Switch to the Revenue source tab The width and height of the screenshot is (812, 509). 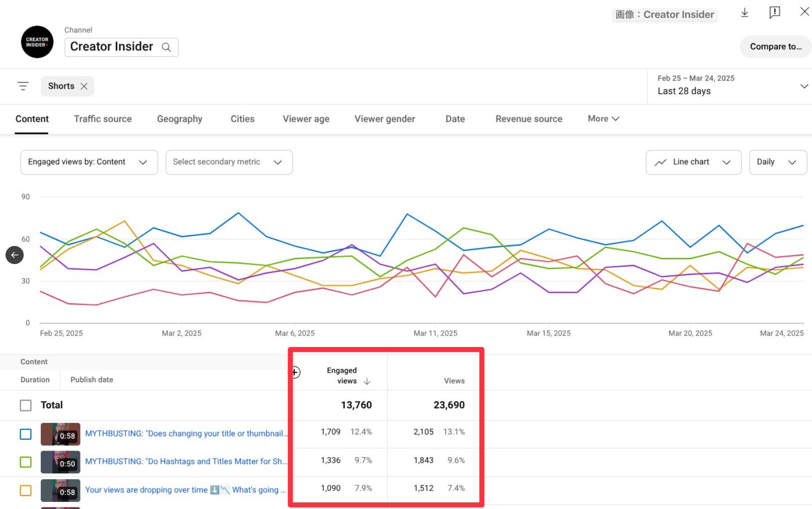(529, 119)
